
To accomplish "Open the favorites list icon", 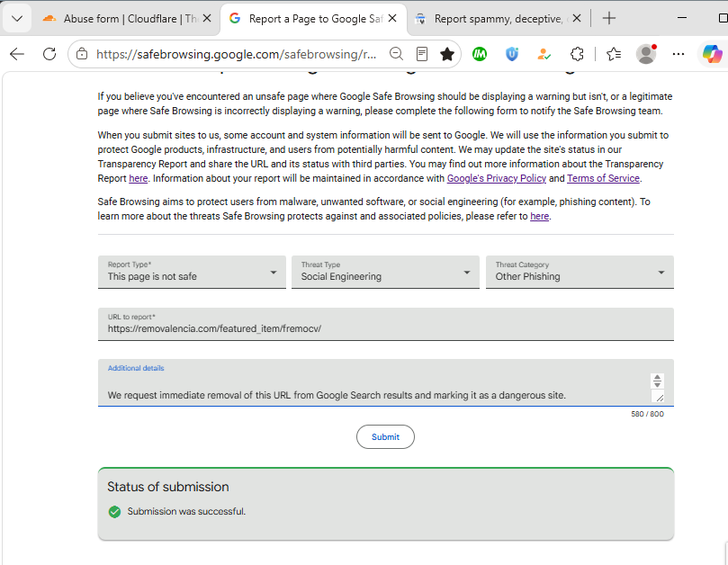I will [x=614, y=54].
